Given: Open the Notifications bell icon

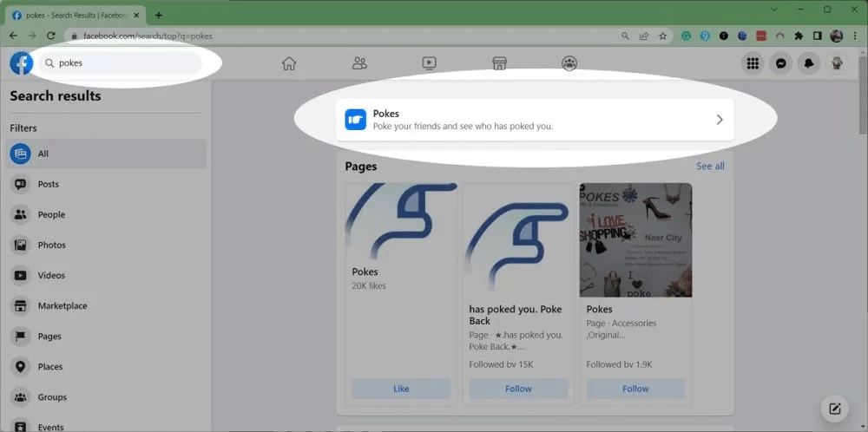Looking at the screenshot, I should (x=809, y=63).
